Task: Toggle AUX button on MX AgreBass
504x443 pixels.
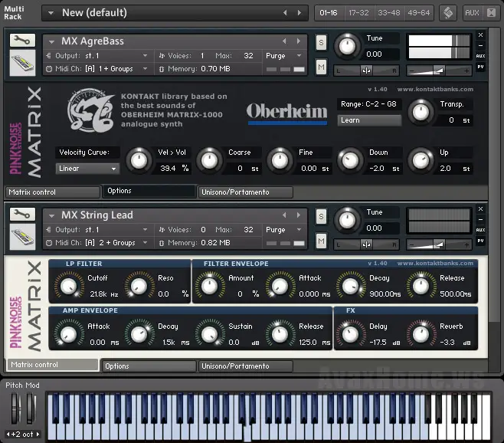Action: 480,56
